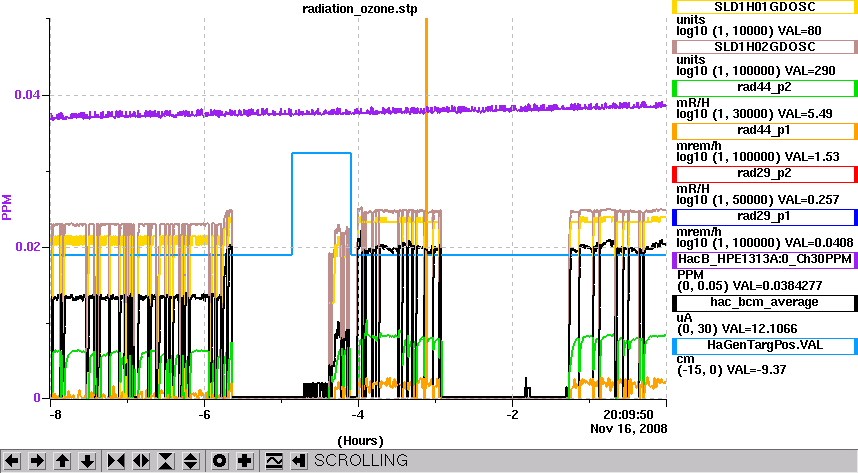Image resolution: width=858 pixels, height=473 pixels.
Task: Select the rad44_p1 legend entry
Action: (764, 131)
